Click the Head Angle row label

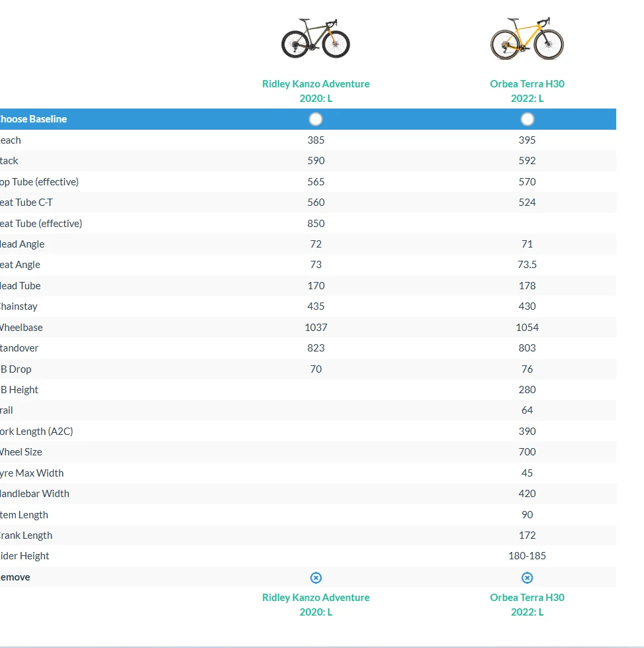click(22, 244)
